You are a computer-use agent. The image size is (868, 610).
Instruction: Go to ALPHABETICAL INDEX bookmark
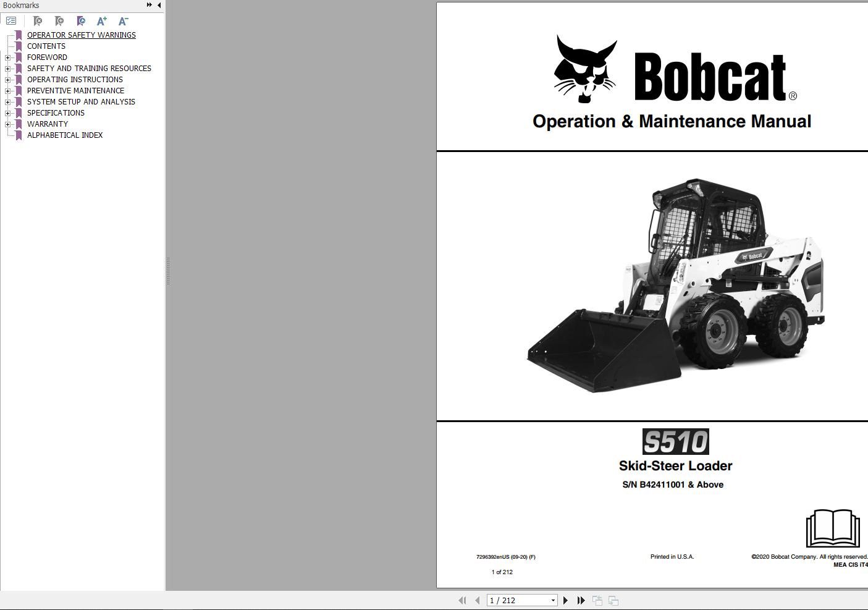click(64, 135)
